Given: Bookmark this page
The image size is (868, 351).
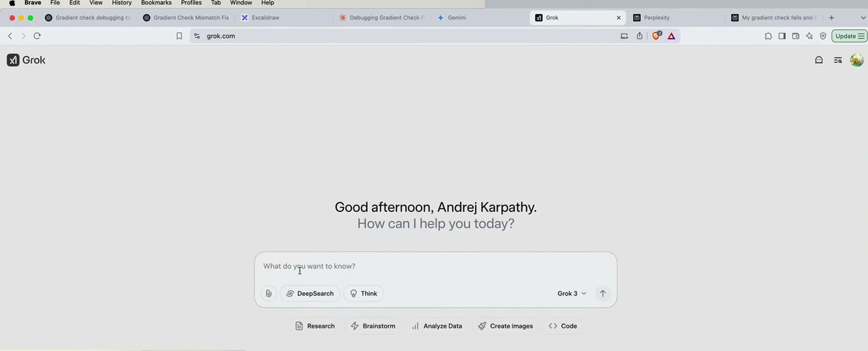Looking at the screenshot, I should (x=179, y=36).
